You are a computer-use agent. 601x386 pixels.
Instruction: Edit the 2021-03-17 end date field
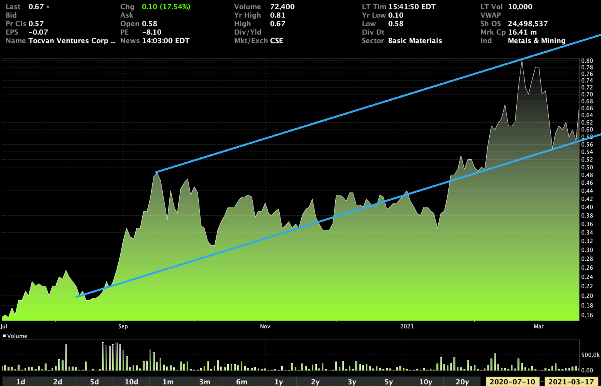[571, 382]
